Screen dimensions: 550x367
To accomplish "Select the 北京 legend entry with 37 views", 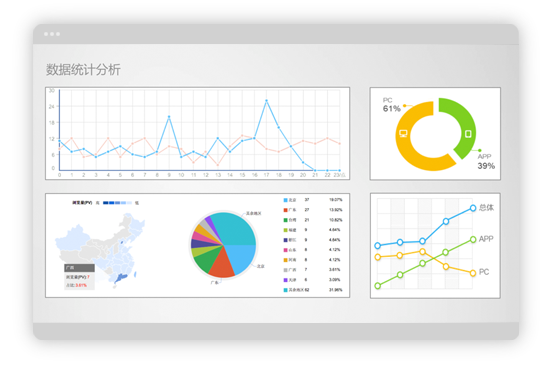I will click(313, 200).
